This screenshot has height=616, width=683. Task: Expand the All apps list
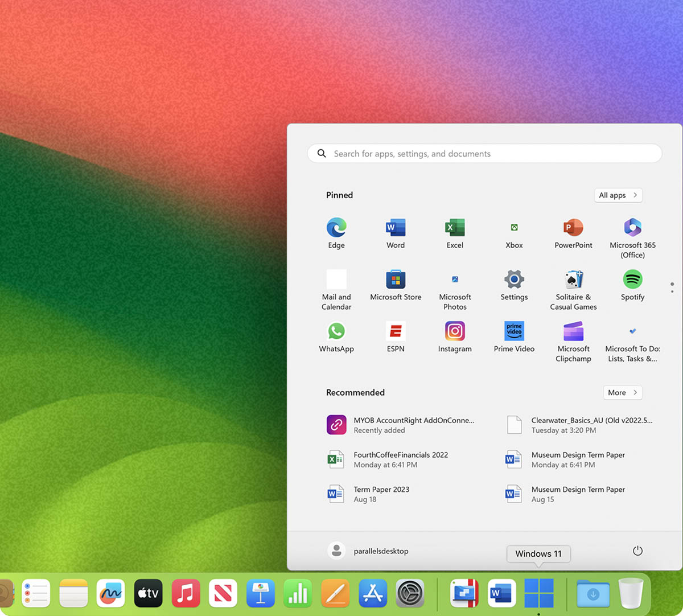point(618,195)
